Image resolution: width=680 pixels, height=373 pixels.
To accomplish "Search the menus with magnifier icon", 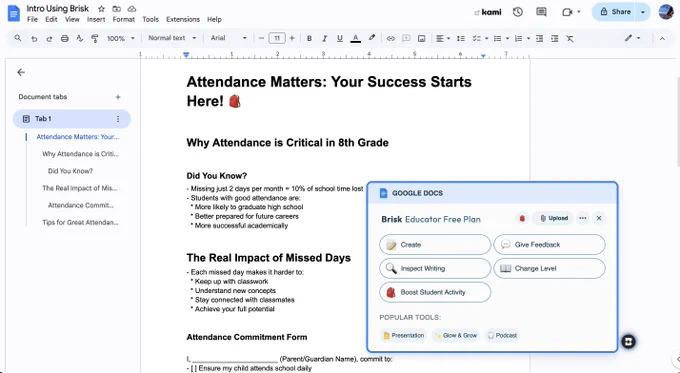I will point(18,38).
